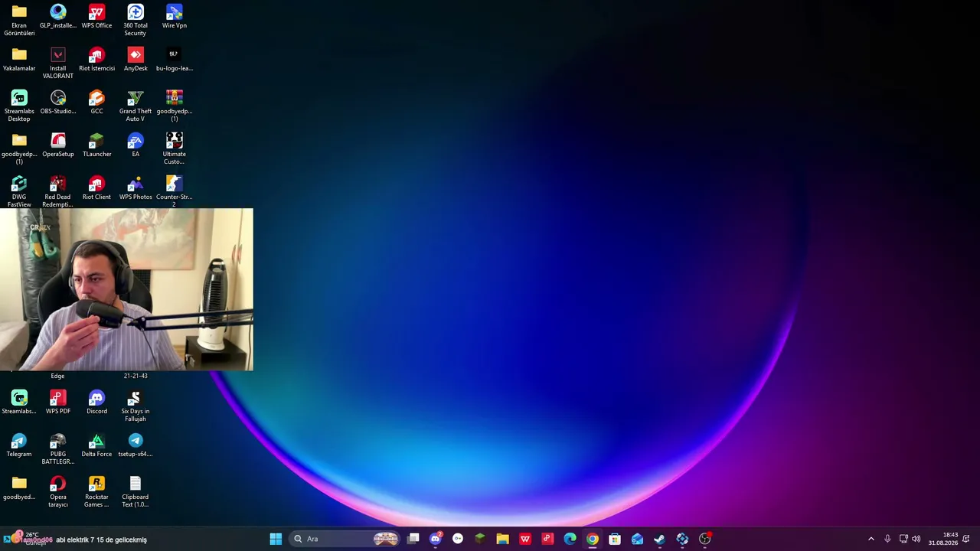This screenshot has width=980, height=551.
Task: Select the bu-logo-lea... file icon
Action: [175, 60]
